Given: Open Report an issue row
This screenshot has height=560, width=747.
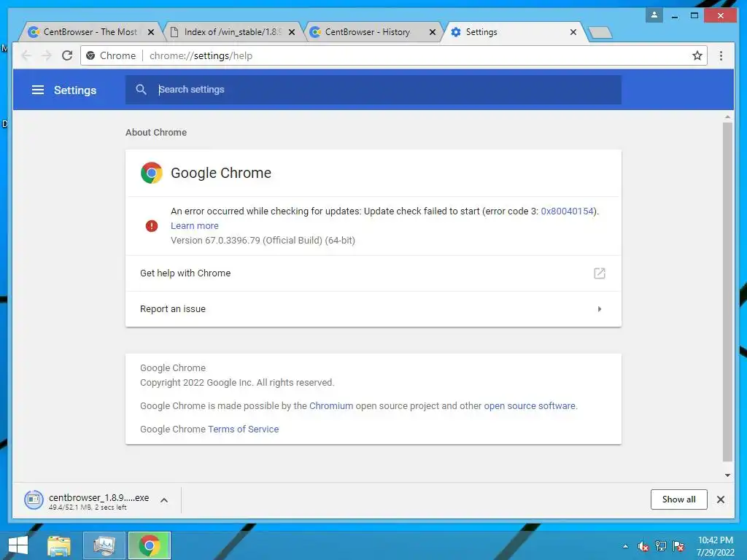Looking at the screenshot, I should [373, 309].
